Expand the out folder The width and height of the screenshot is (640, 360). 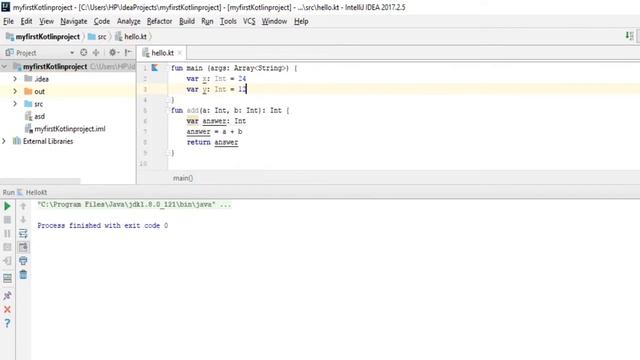click(15, 91)
